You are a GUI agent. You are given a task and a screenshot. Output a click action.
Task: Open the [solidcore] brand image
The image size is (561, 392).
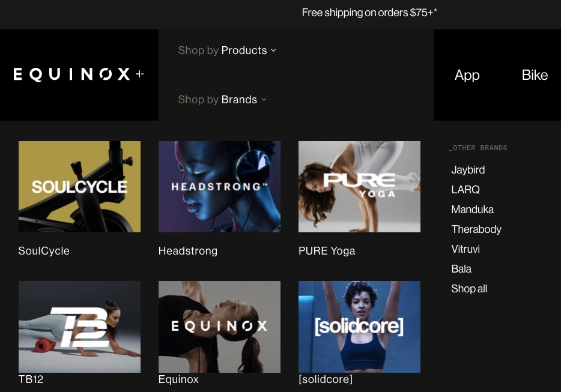359,327
